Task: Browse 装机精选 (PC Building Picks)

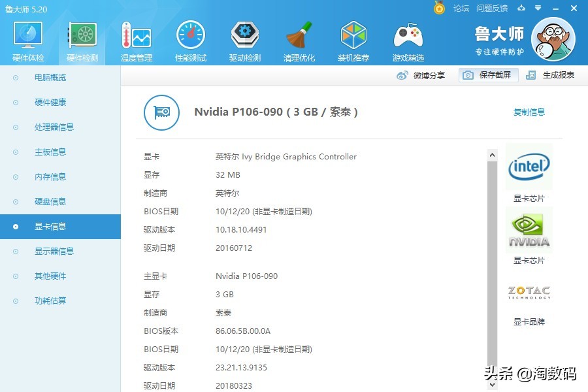Action: [353, 39]
